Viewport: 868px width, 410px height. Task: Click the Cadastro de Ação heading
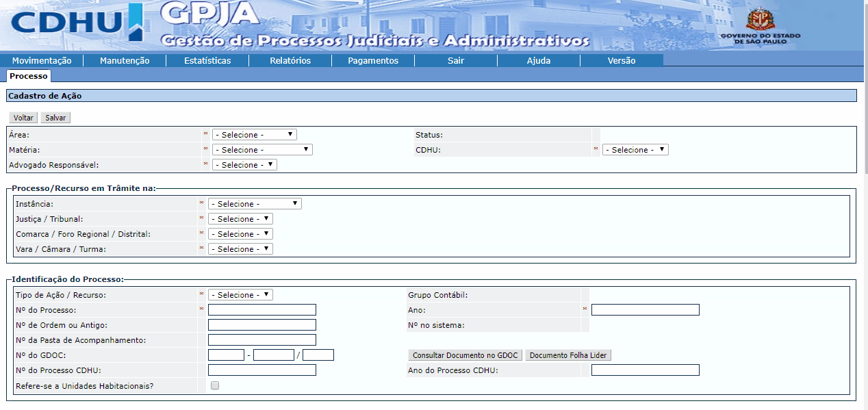click(x=45, y=96)
